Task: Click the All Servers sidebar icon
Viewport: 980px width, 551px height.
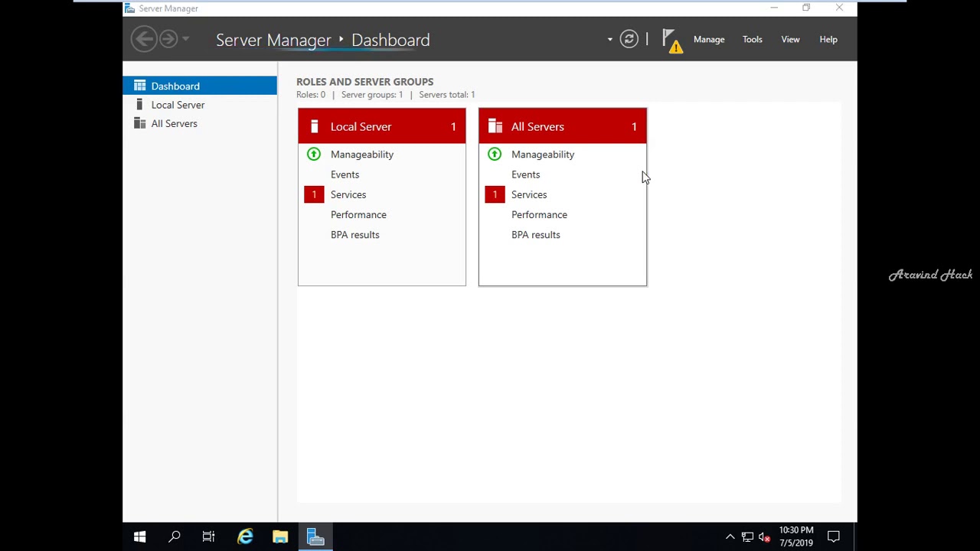Action: point(139,123)
